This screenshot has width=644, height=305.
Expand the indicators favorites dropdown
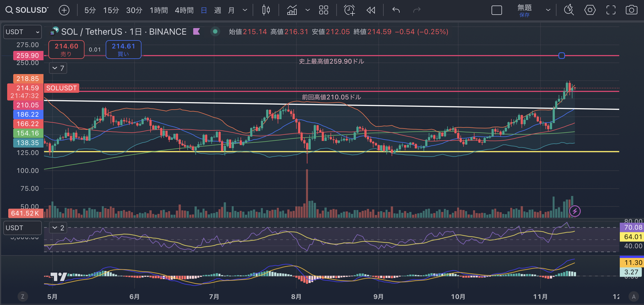(x=308, y=10)
